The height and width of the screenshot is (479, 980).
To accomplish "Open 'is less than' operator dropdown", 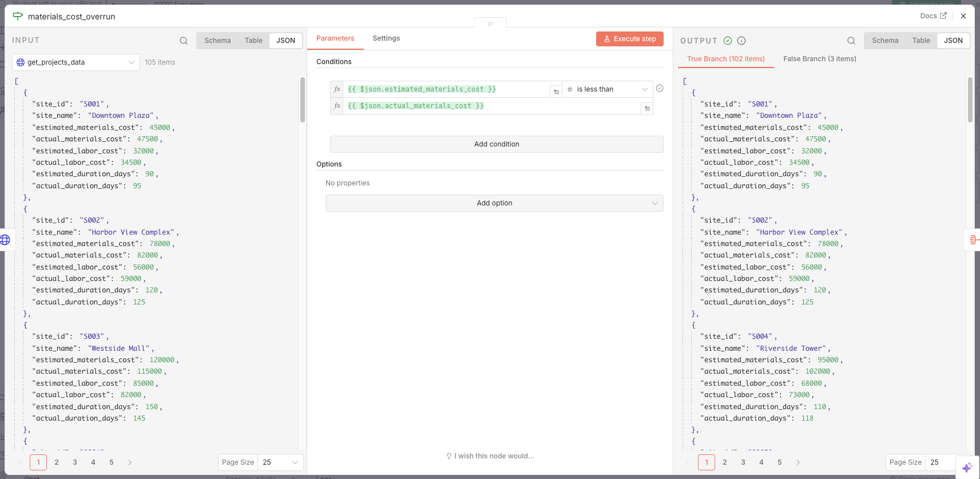I will click(x=608, y=89).
